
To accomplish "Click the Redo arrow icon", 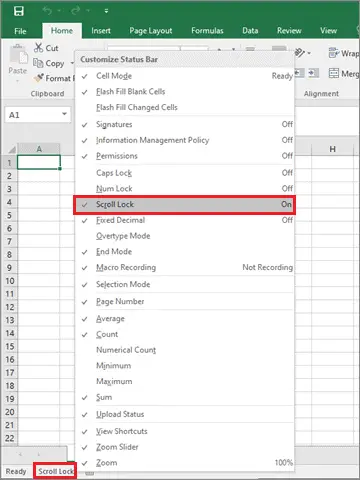I will coord(76,11).
